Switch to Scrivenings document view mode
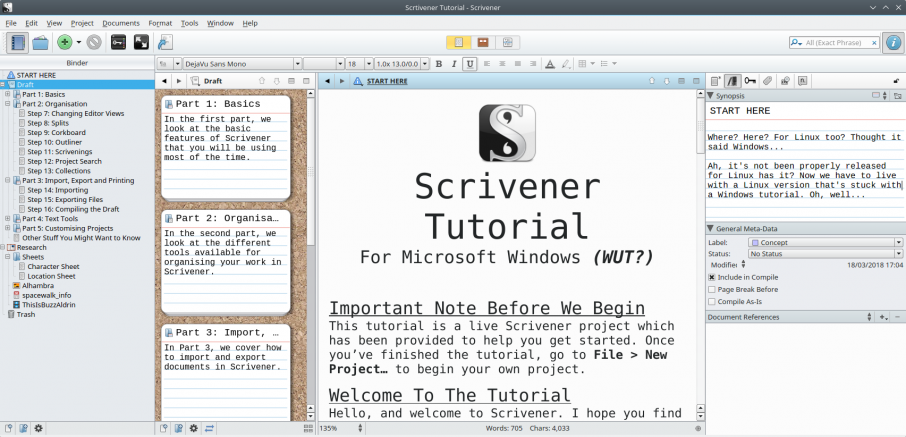This screenshot has width=906, height=437. click(x=459, y=42)
